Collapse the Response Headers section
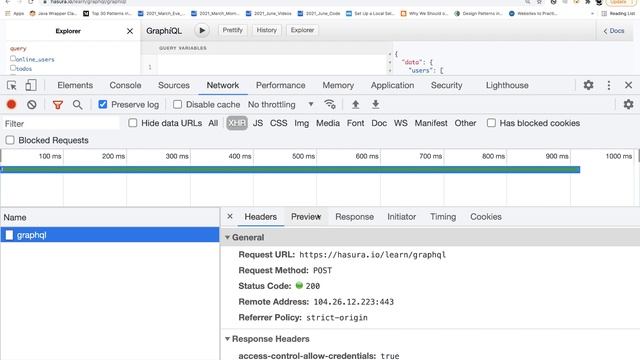 tap(227, 339)
